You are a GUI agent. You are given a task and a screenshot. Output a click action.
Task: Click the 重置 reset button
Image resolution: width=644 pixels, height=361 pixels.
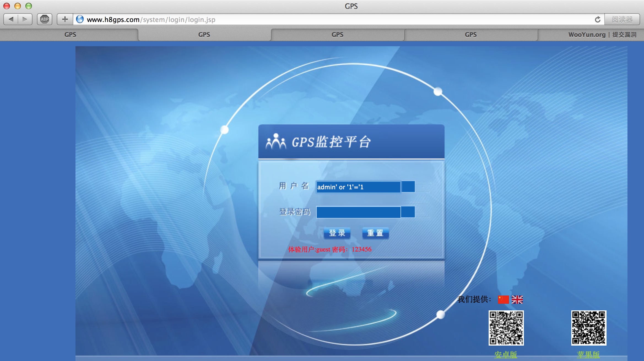click(375, 233)
